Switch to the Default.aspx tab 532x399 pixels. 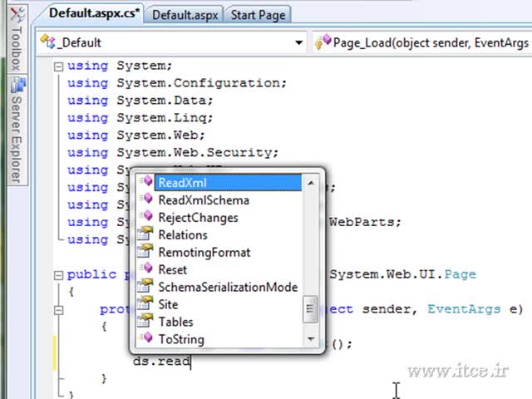pyautogui.click(x=185, y=15)
